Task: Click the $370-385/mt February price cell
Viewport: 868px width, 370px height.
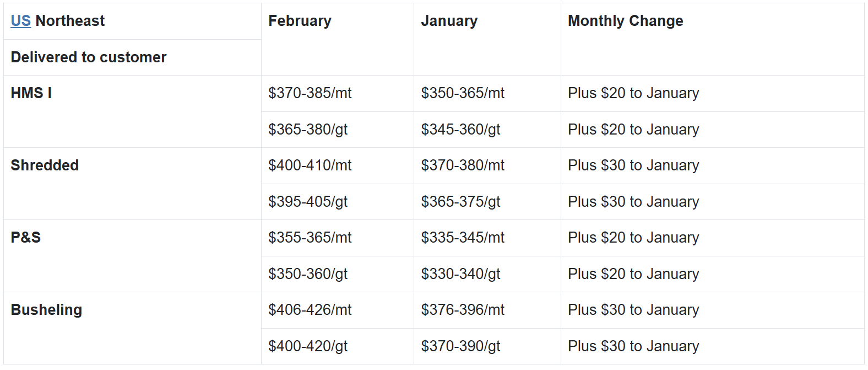Action: tap(310, 93)
